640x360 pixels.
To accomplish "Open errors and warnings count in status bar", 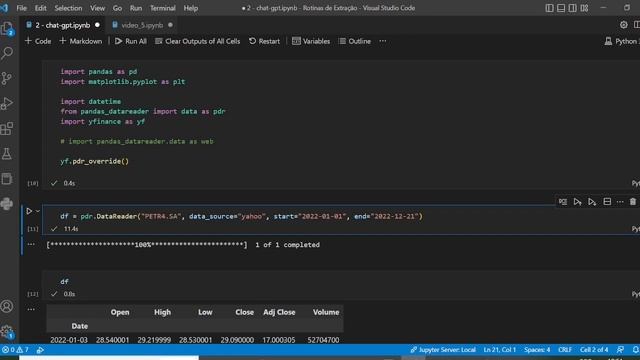I will click(15, 350).
